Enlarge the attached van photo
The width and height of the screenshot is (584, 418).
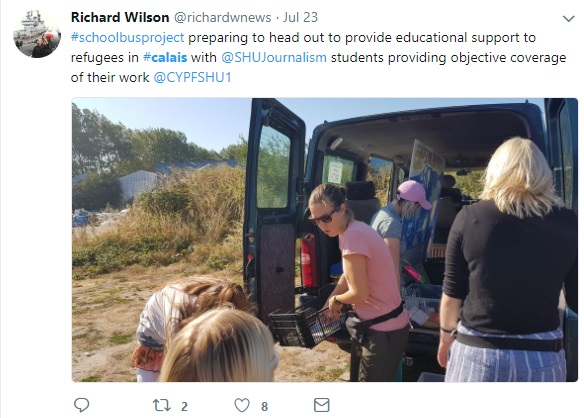pyautogui.click(x=324, y=240)
